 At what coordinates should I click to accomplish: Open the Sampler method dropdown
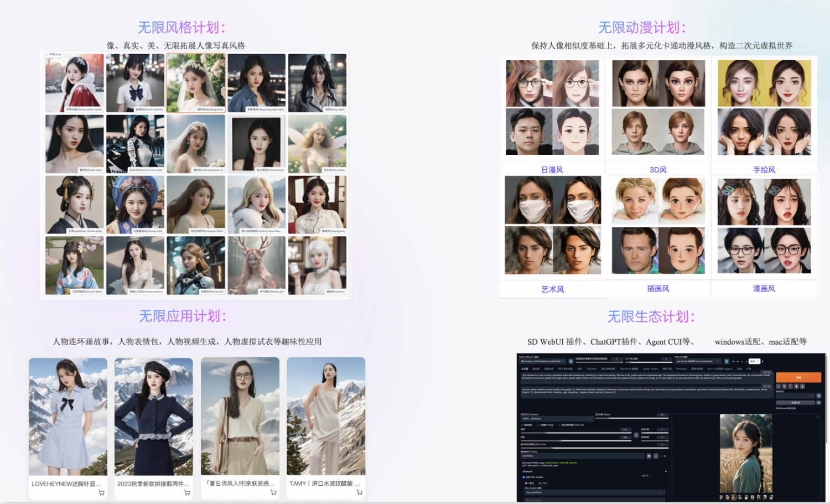pyautogui.click(x=557, y=419)
